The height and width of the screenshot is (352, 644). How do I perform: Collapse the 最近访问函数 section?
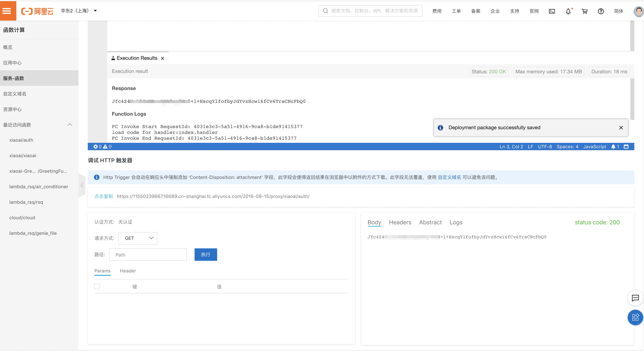(x=70, y=125)
